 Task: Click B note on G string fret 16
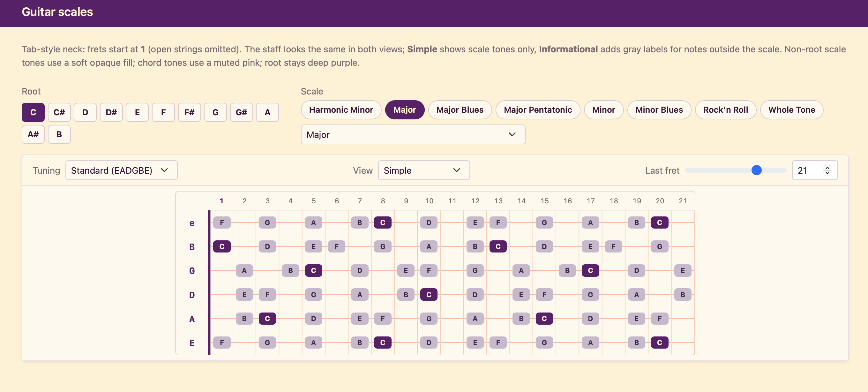[x=567, y=270]
